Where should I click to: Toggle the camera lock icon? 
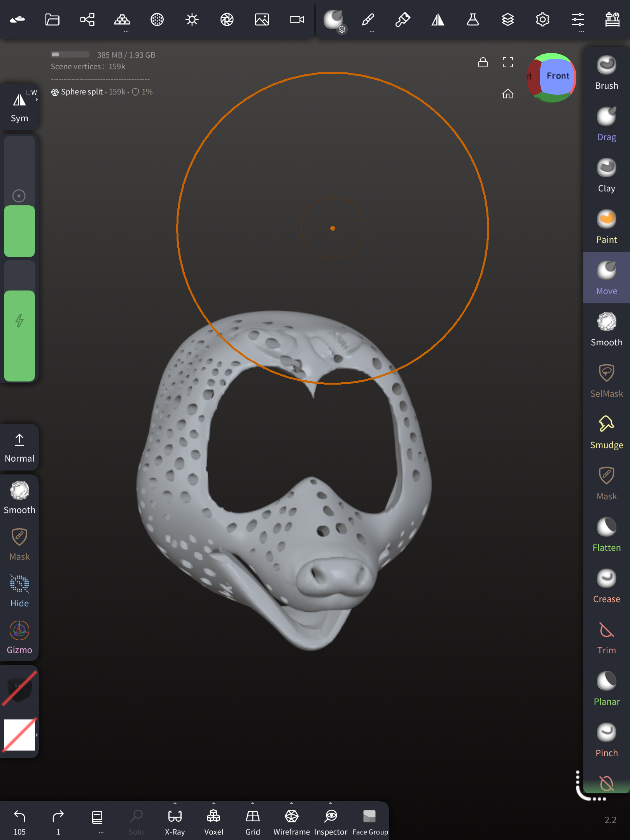coord(483,62)
